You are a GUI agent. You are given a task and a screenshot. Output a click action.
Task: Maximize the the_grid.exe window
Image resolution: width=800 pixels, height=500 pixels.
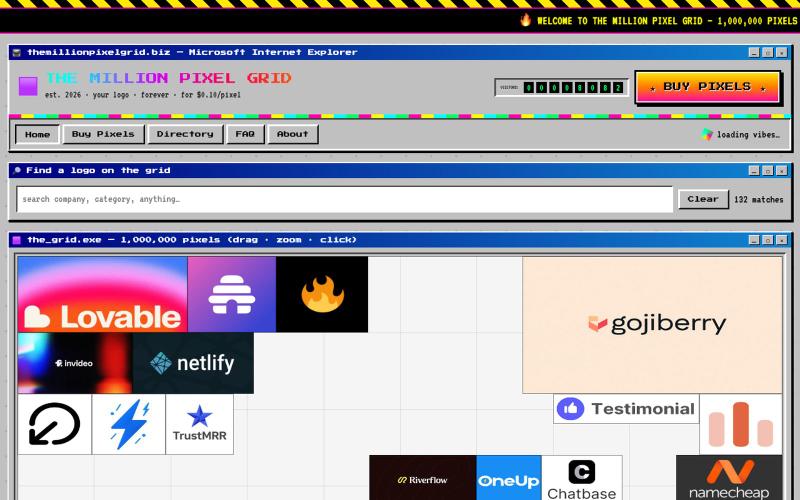click(x=767, y=240)
